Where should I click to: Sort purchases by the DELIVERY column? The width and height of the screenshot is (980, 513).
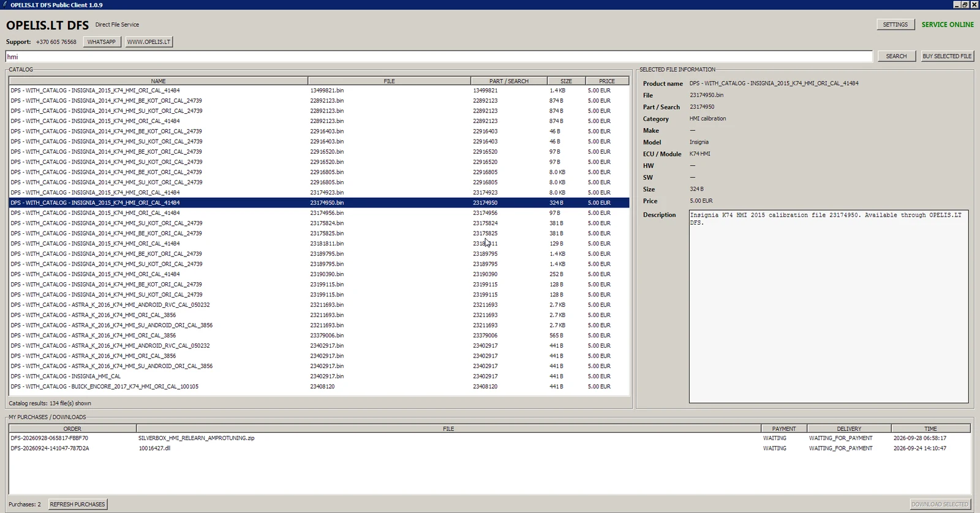[849, 429]
